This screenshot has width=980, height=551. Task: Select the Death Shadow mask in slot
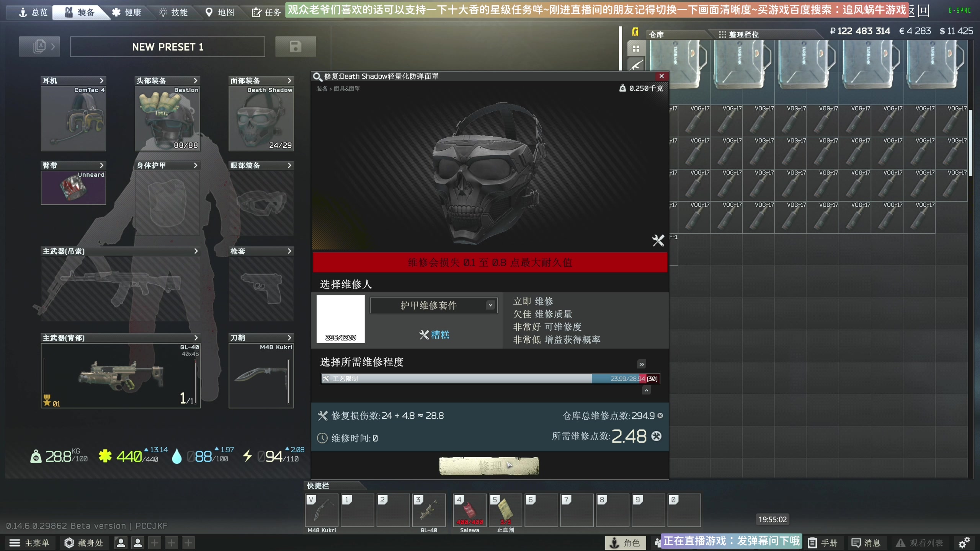[261, 119]
